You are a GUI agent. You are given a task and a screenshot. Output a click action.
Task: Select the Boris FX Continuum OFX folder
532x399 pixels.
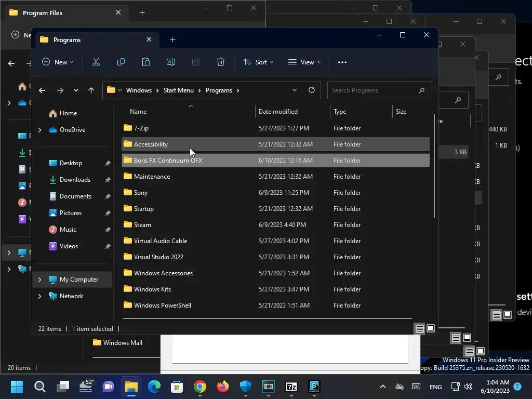coord(275,161)
